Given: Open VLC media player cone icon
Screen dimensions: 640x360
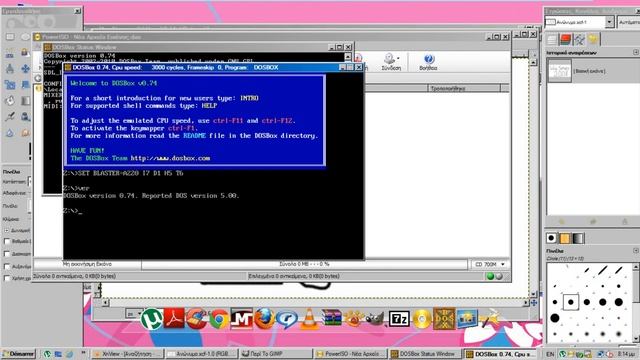Looking at the screenshot, I should (x=309, y=319).
